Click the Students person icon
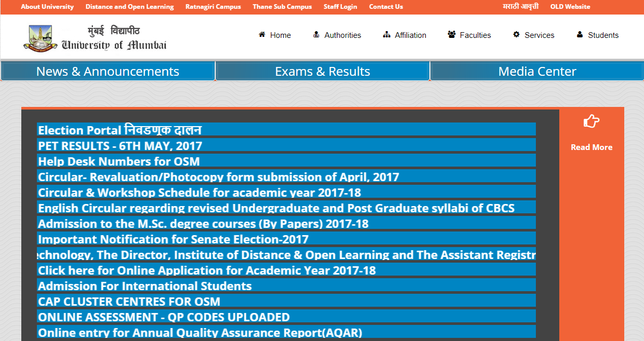The height and width of the screenshot is (341, 644). pos(579,35)
